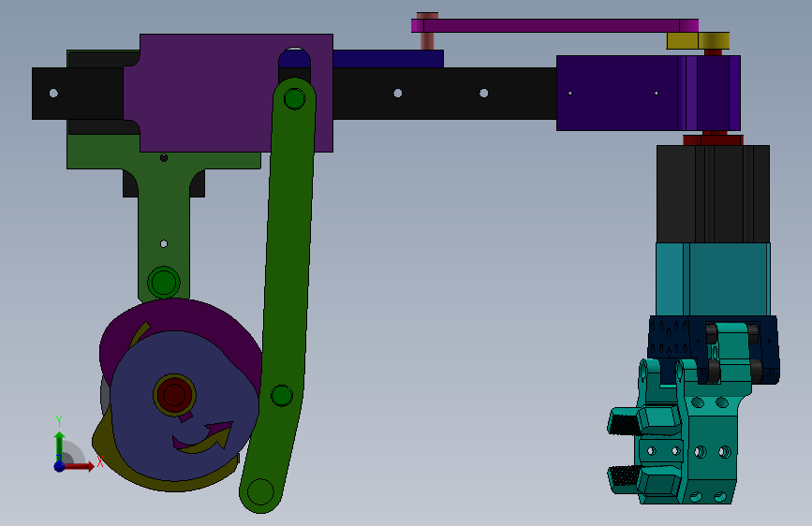Select the long magenta link bar on top
812x526 pixels.
point(554,25)
